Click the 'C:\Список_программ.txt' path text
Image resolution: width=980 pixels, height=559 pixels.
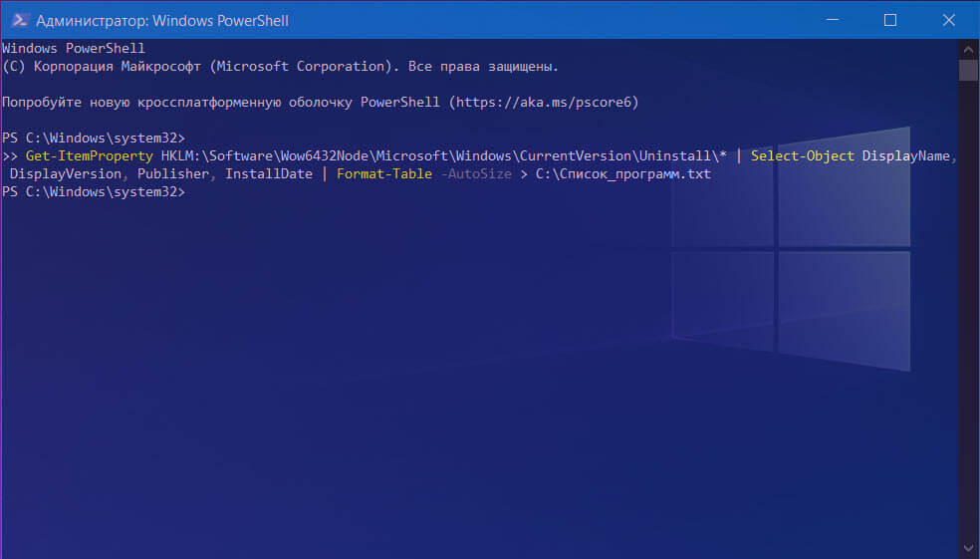[x=623, y=173]
